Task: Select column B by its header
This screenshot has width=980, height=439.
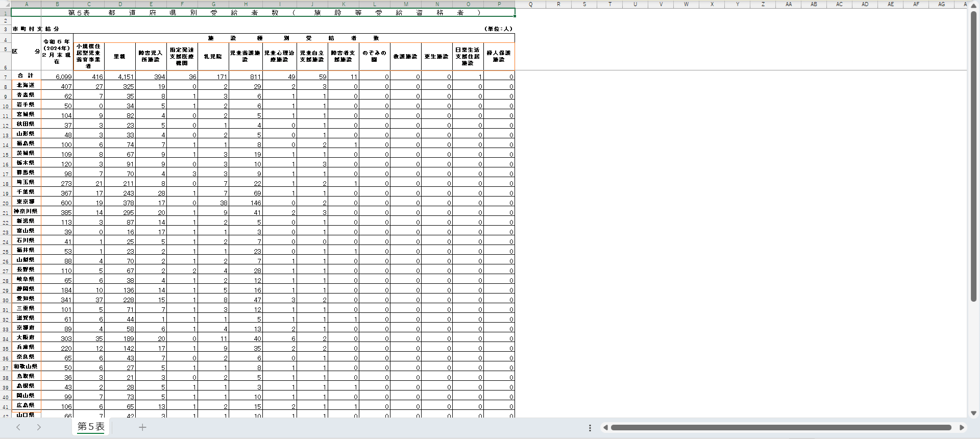Action: click(57, 4)
